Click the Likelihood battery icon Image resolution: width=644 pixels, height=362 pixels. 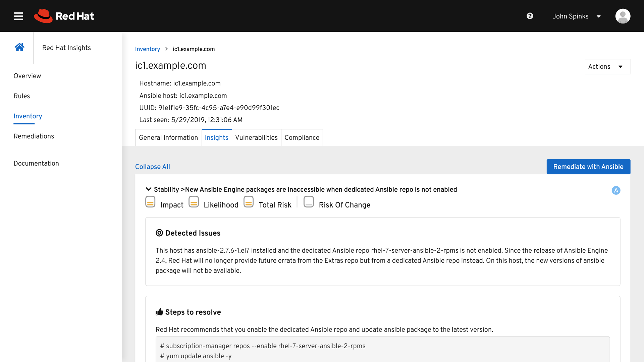194,202
